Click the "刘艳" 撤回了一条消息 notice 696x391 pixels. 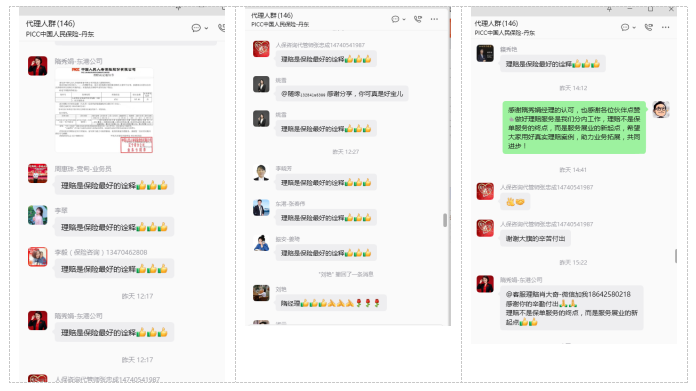click(x=346, y=274)
